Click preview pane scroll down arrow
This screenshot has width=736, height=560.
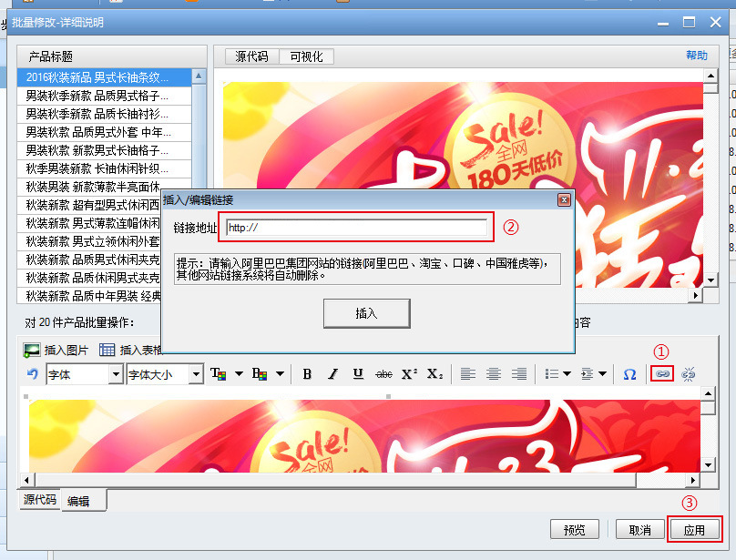point(710,280)
